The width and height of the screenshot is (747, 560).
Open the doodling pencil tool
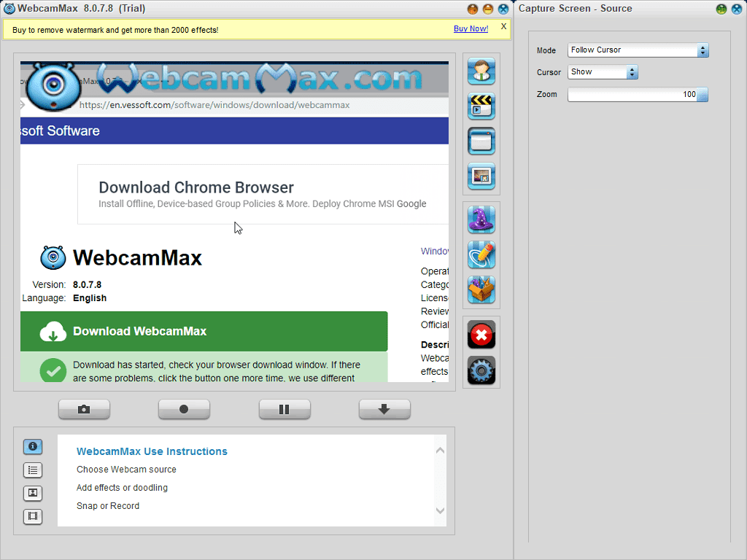point(481,254)
